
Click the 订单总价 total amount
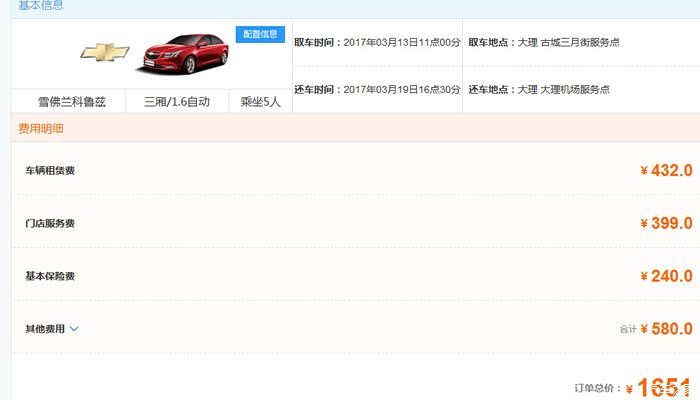[x=658, y=388]
